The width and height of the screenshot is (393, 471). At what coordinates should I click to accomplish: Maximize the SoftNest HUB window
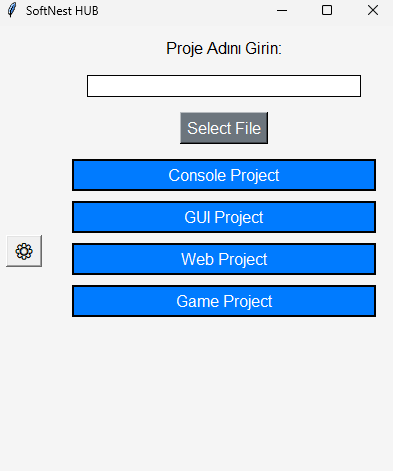pos(327,10)
